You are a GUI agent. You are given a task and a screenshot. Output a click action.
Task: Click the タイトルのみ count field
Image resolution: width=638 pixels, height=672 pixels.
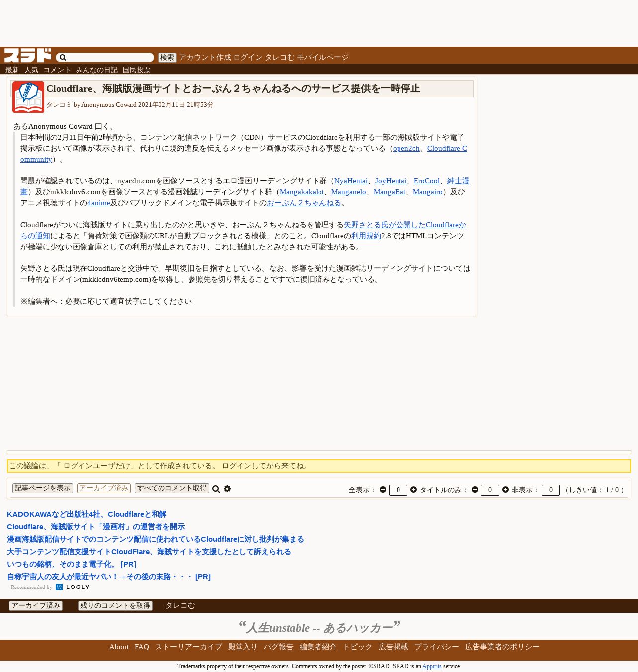tap(490, 490)
